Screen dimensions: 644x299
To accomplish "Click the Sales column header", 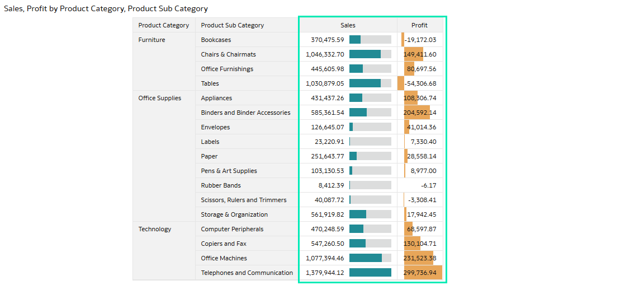I will [x=348, y=25].
